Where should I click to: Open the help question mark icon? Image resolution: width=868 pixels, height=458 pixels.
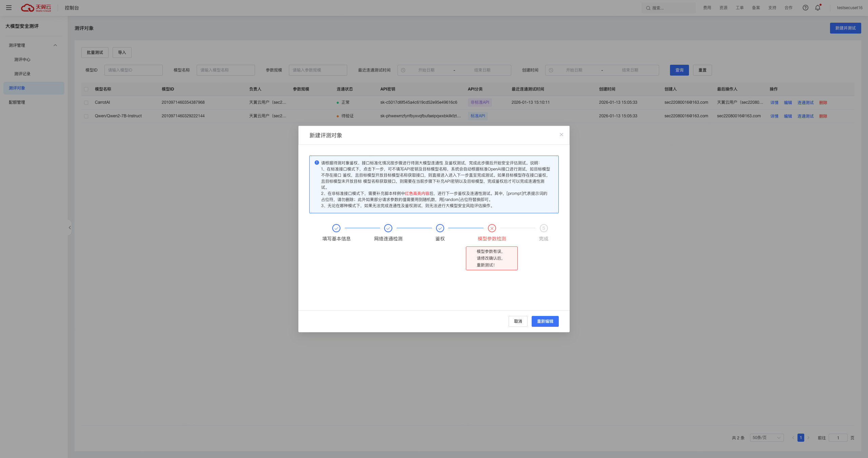click(x=805, y=7)
